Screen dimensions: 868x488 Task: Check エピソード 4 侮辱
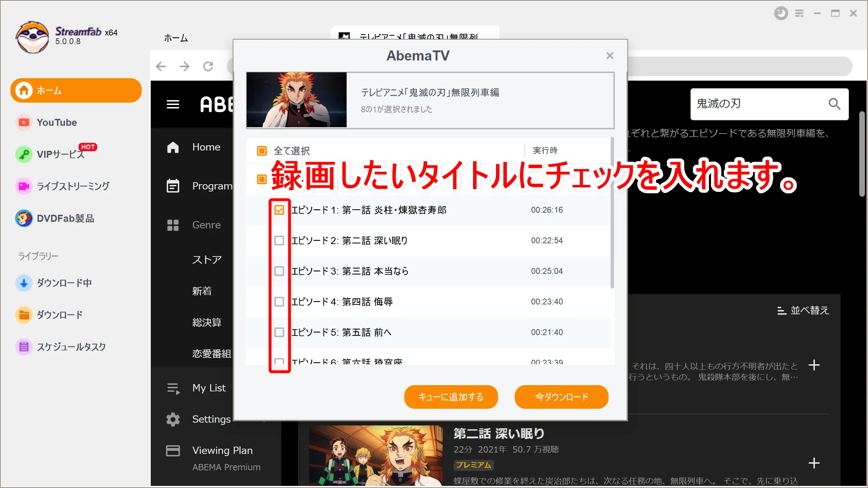[279, 302]
